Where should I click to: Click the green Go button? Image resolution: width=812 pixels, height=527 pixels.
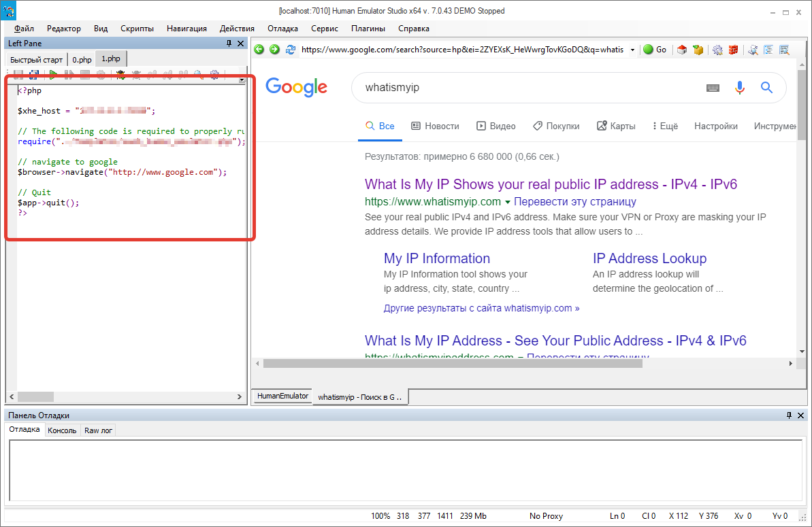point(655,50)
